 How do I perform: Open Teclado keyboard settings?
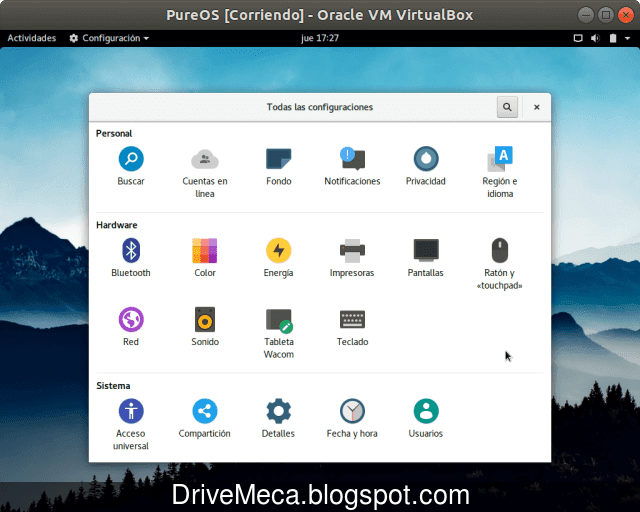(352, 327)
